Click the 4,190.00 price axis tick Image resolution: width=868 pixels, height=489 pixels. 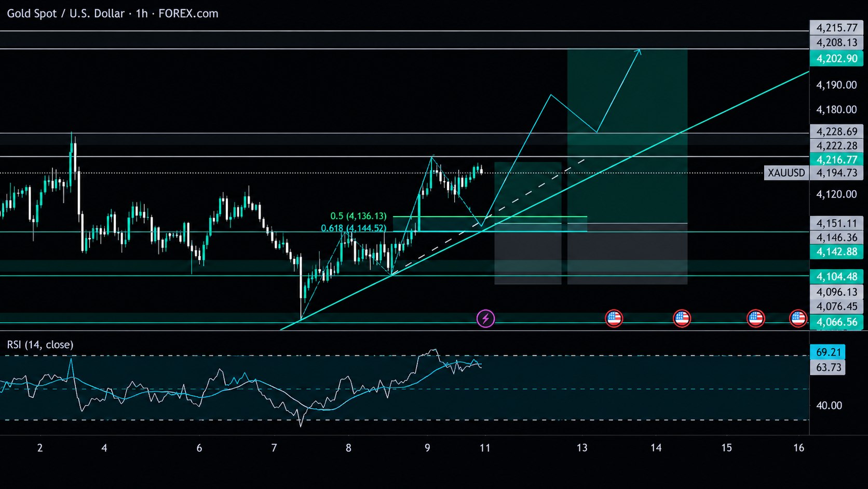pyautogui.click(x=836, y=85)
